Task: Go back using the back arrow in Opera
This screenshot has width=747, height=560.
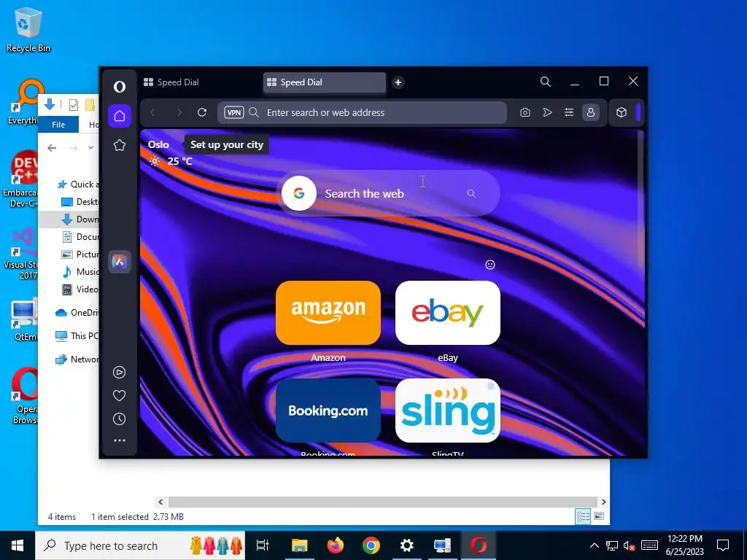Action: click(x=153, y=112)
